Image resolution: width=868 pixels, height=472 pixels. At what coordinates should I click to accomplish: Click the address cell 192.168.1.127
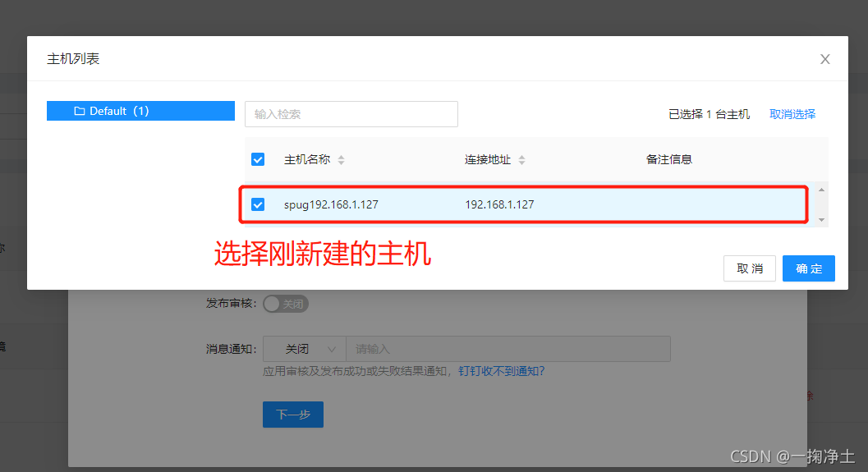coord(499,204)
